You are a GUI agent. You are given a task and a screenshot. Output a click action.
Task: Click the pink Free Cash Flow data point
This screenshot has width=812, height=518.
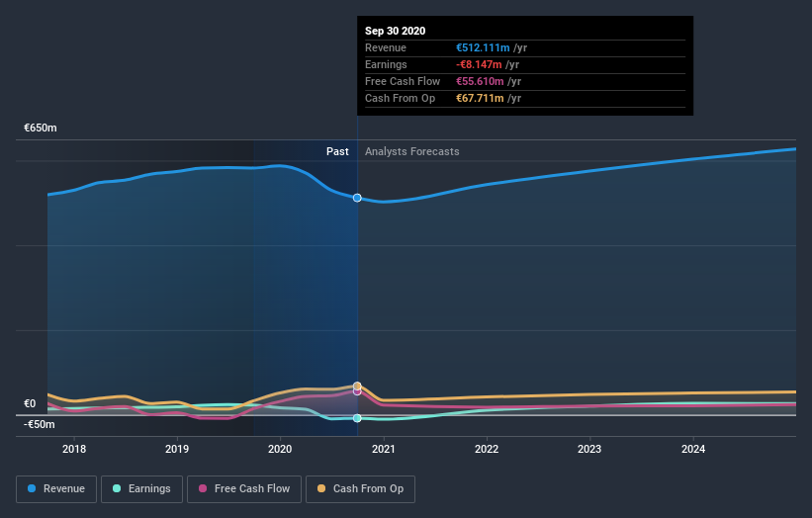357,391
